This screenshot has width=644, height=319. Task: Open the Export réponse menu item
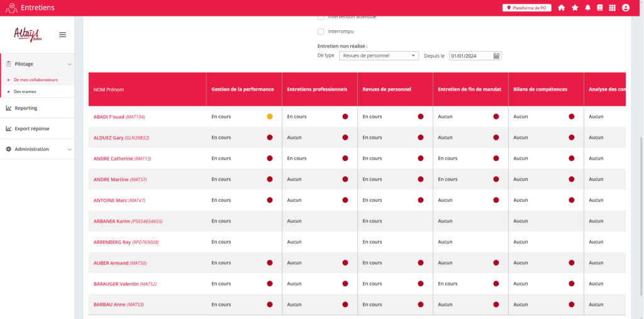[x=31, y=128]
